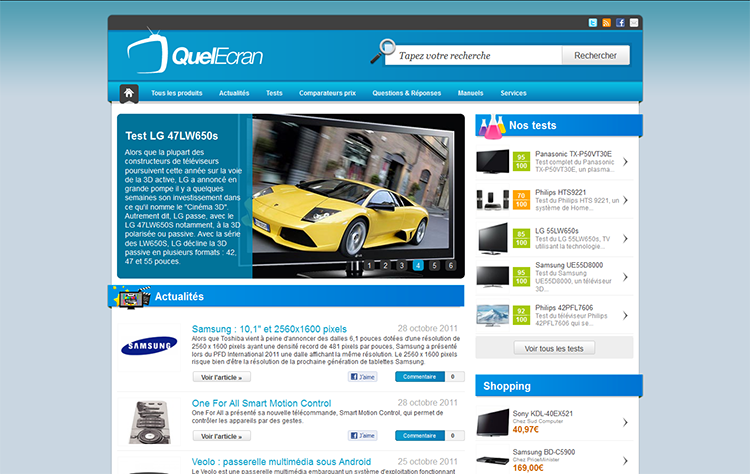This screenshot has height=474, width=750.
Task: Open the Facebook icon in top bar
Action: (x=620, y=22)
